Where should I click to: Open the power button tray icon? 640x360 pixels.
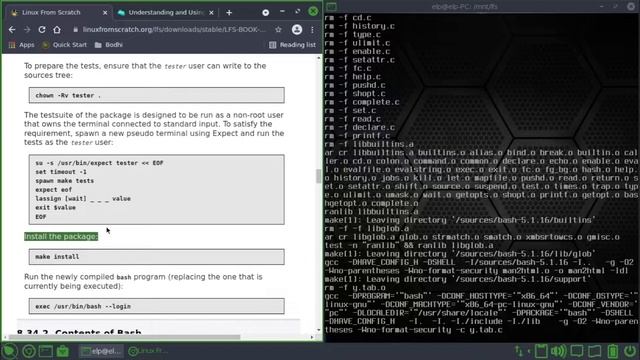630,351
